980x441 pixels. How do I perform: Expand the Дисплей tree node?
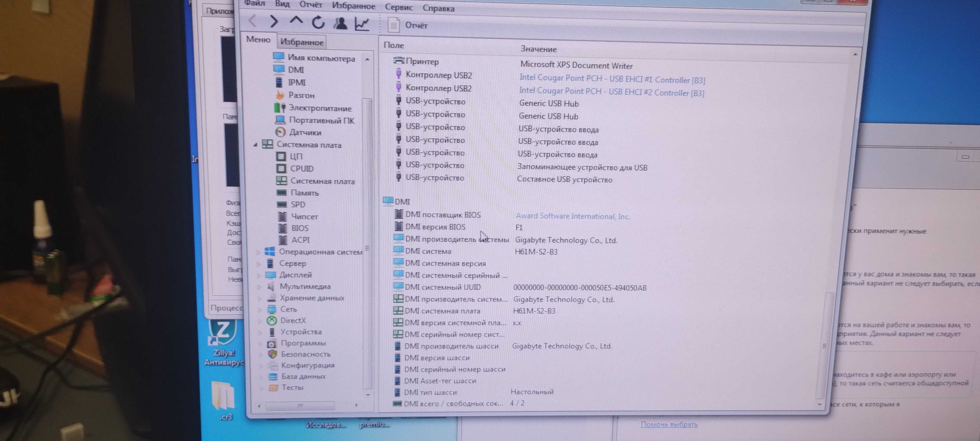[x=259, y=275]
